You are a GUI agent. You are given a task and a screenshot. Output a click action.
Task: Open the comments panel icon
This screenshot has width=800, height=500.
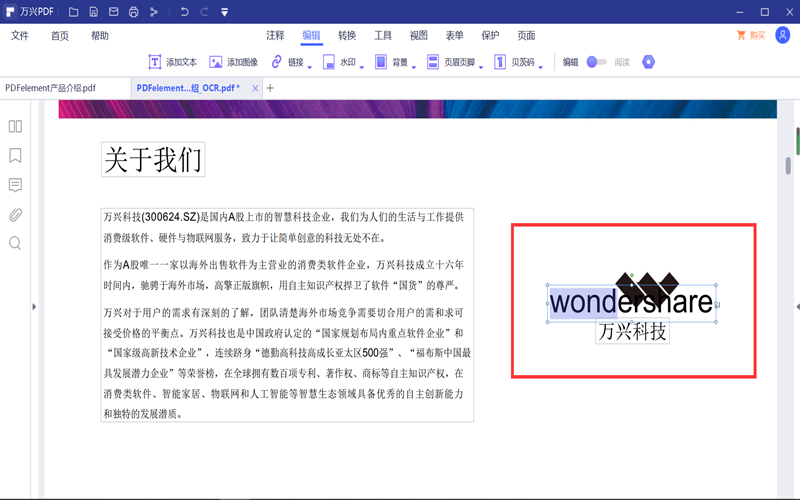pyautogui.click(x=15, y=185)
